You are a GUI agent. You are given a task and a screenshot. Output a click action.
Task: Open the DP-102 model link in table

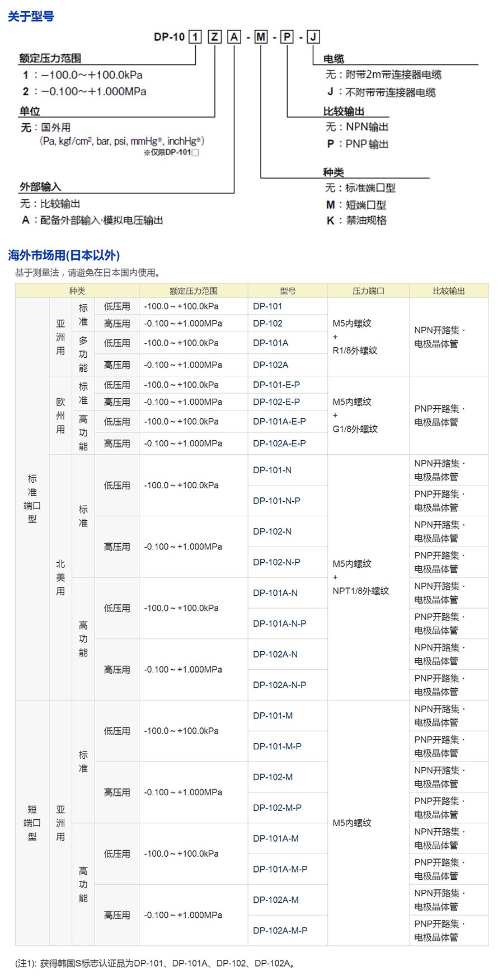point(267,324)
